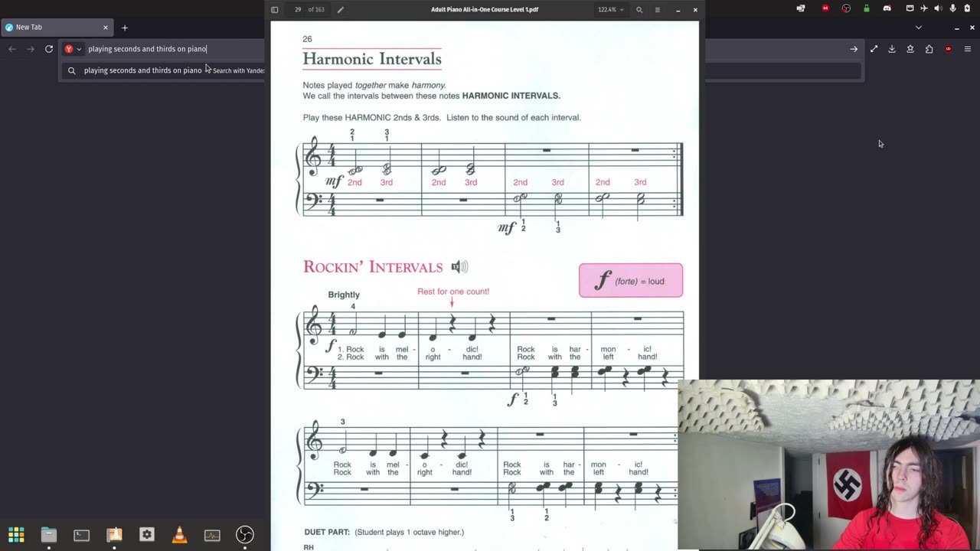980x551 pixels.
Task: Click the webcam overlay video feed
Action: 828,465
